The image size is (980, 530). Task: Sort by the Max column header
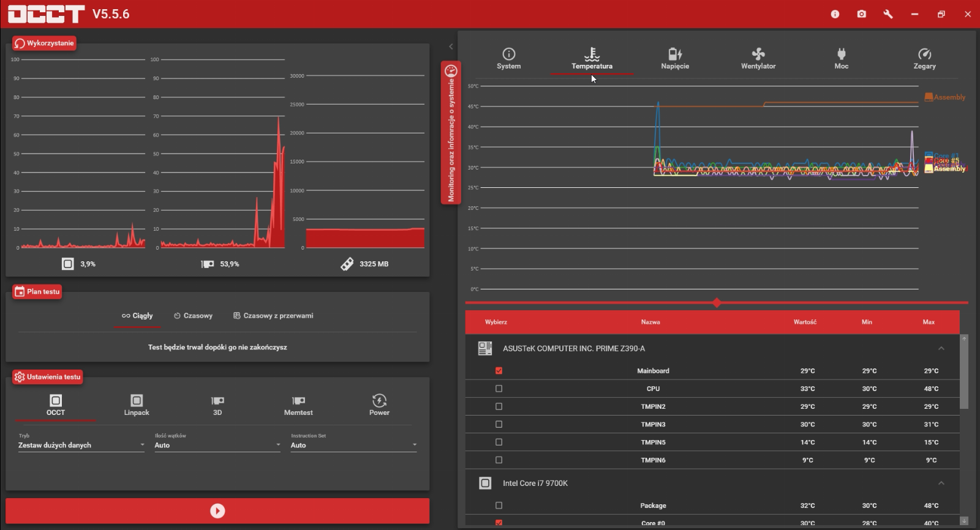929,322
